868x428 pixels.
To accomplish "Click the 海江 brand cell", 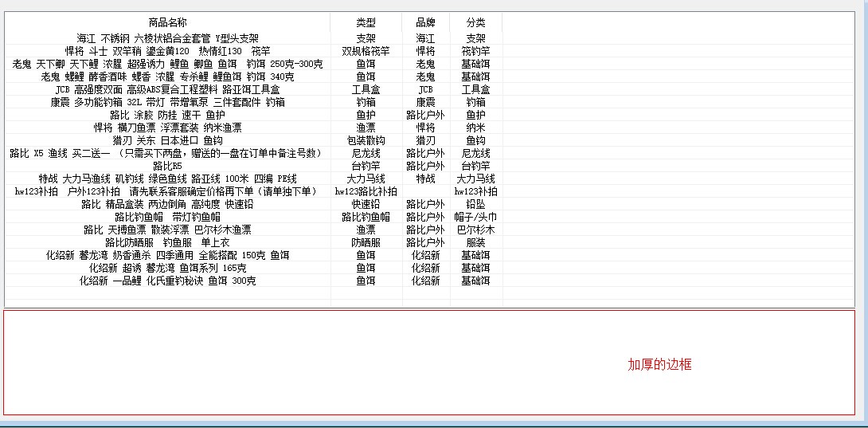I will (x=426, y=38).
